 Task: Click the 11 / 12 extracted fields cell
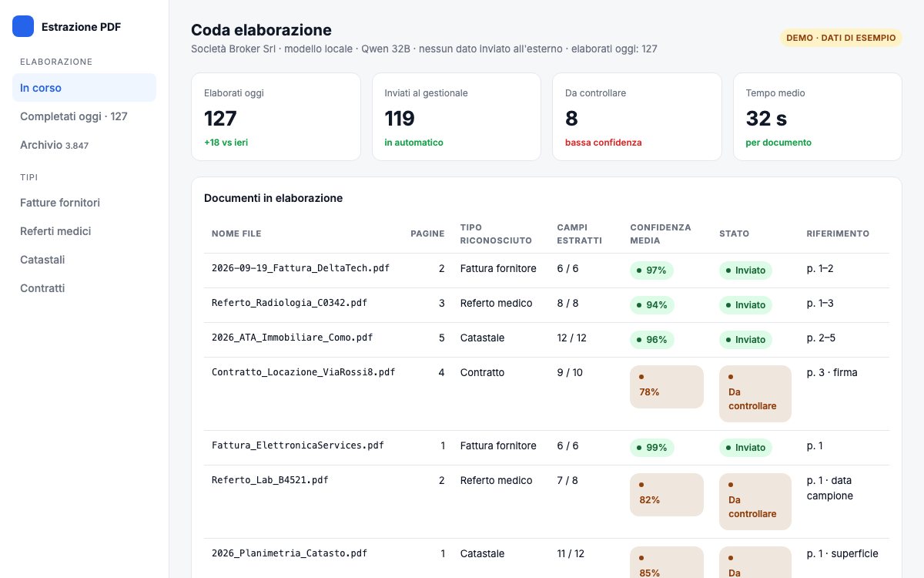(571, 554)
